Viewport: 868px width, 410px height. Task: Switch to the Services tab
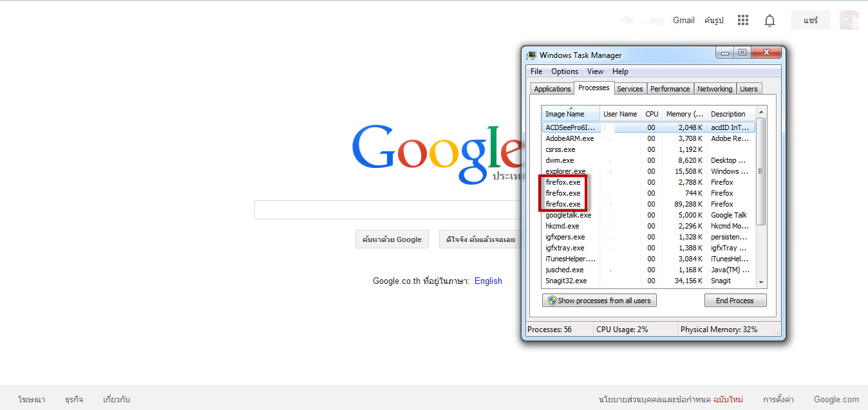(630, 89)
